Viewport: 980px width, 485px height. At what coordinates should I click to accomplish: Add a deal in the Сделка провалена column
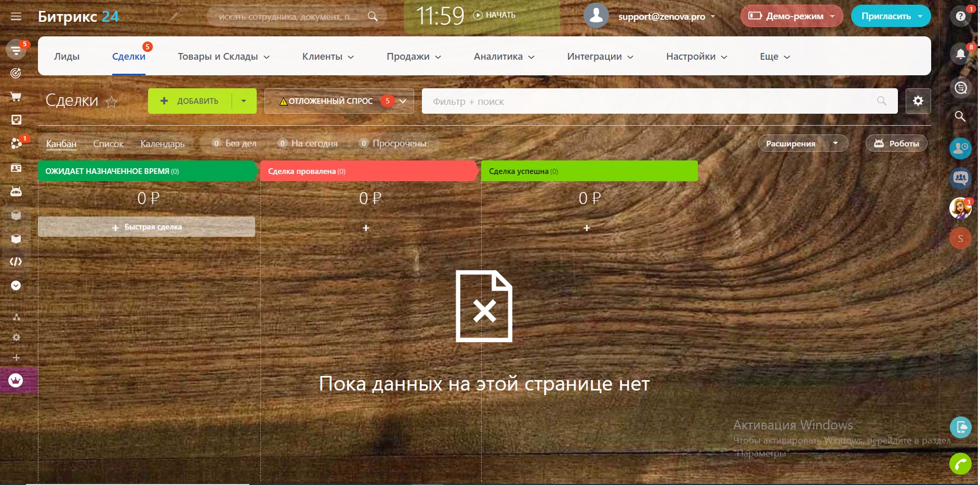pyautogui.click(x=366, y=228)
